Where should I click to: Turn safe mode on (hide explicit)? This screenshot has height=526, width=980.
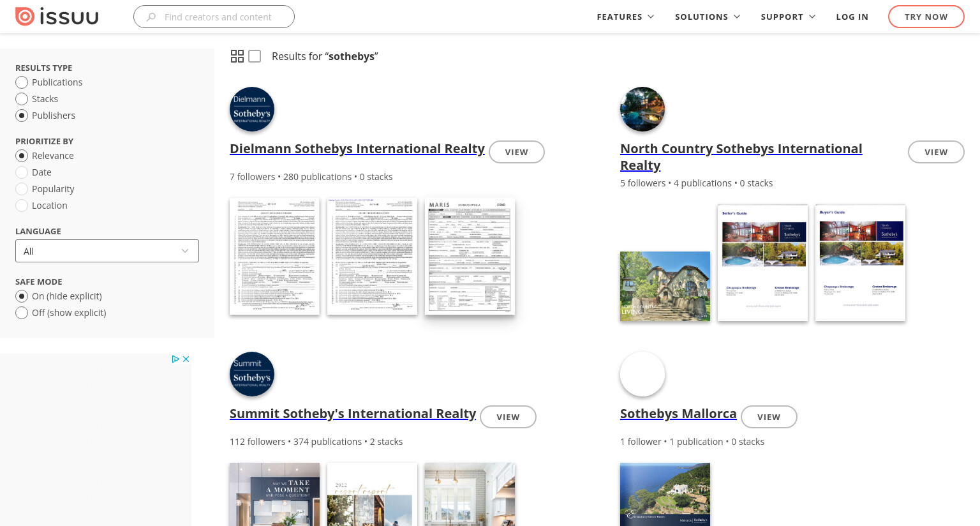pos(22,296)
